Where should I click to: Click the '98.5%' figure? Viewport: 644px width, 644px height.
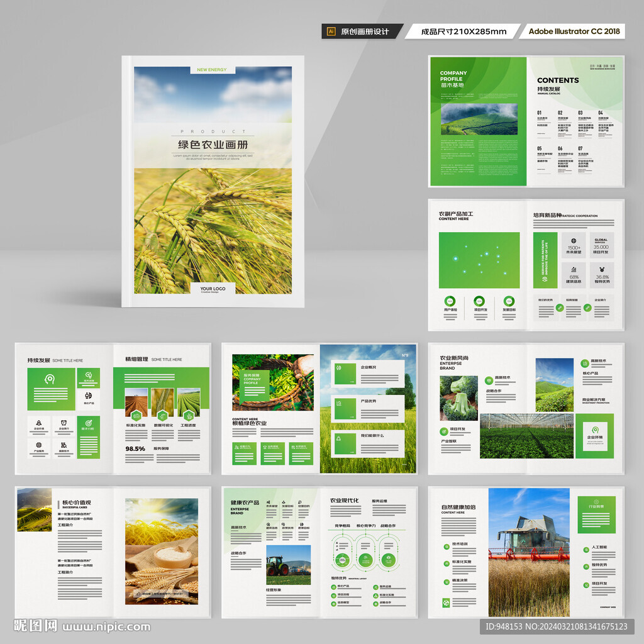[135, 448]
